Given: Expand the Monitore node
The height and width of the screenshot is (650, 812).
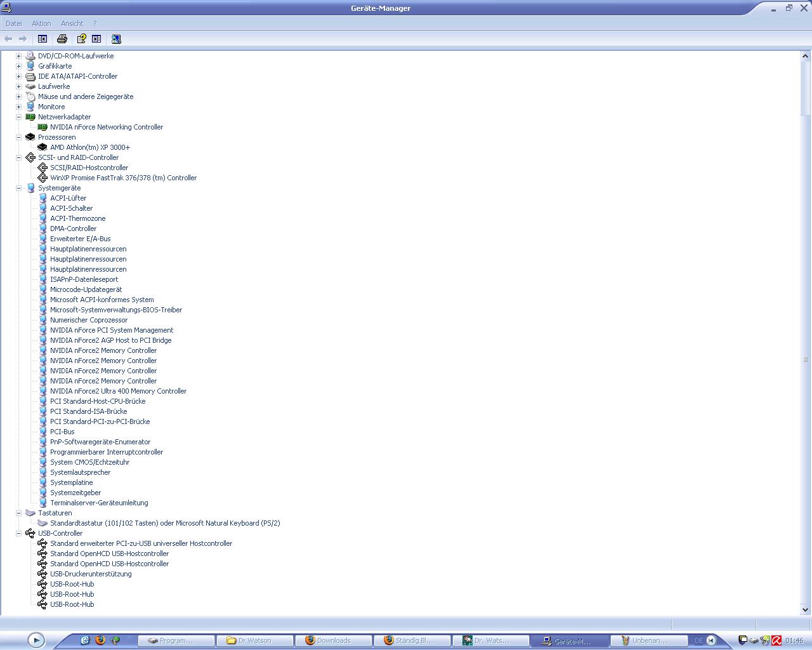Looking at the screenshot, I should pyautogui.click(x=18, y=107).
